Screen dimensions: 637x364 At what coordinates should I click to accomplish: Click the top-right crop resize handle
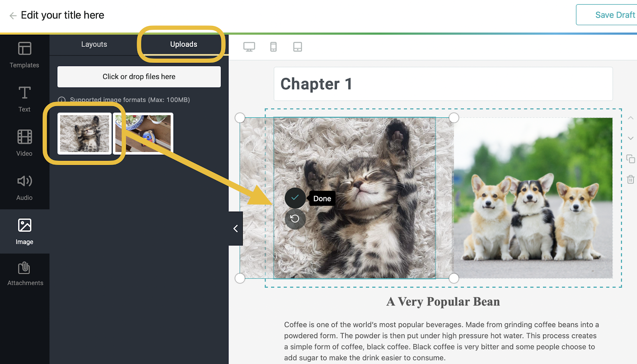coord(454,118)
